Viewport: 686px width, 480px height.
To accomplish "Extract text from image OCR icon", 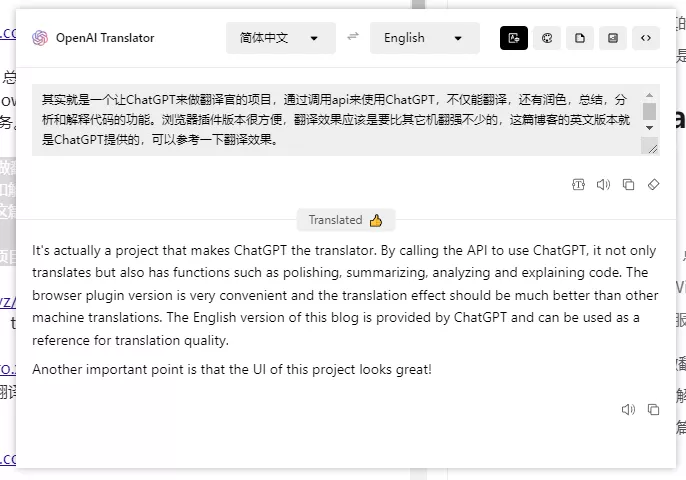I will (578, 185).
